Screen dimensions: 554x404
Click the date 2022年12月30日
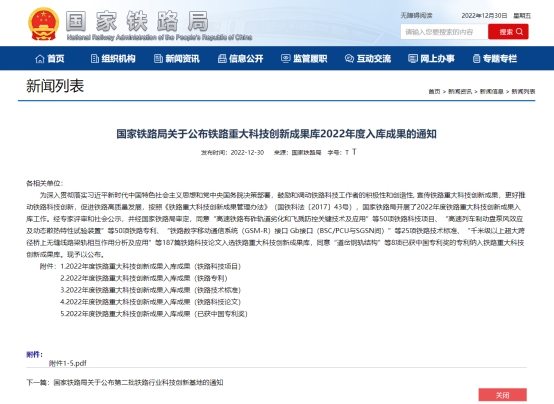(x=484, y=16)
